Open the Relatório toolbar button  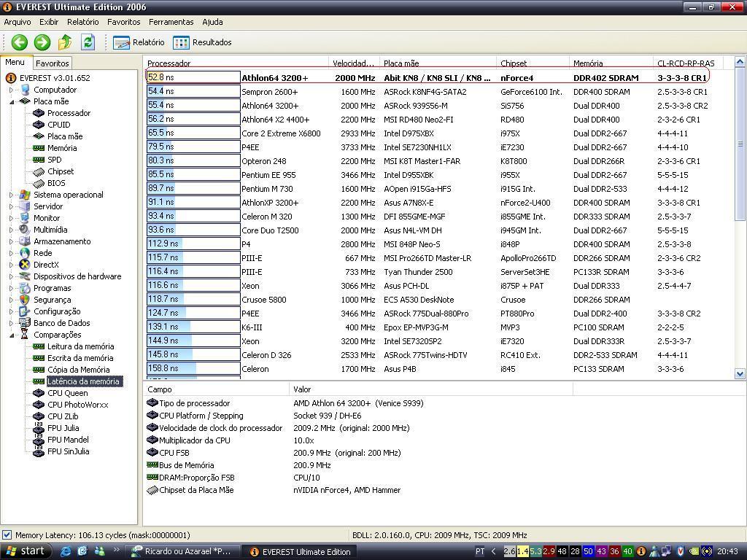(139, 42)
